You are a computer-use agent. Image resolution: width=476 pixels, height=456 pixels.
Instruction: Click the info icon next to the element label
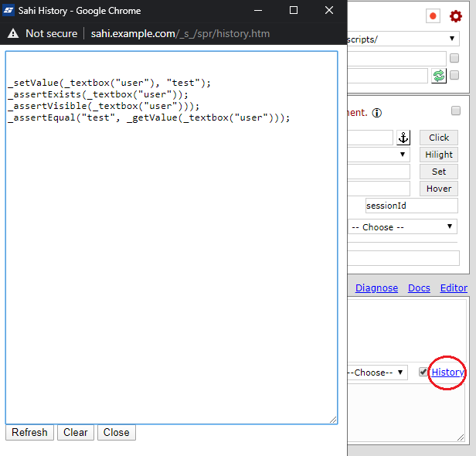point(377,113)
